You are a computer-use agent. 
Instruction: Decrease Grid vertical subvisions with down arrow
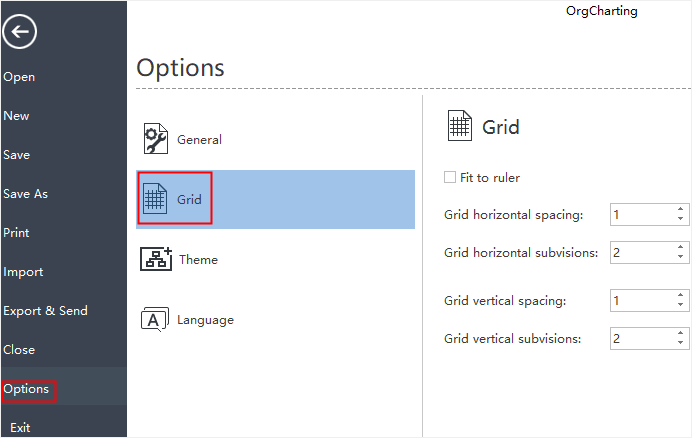tap(681, 343)
